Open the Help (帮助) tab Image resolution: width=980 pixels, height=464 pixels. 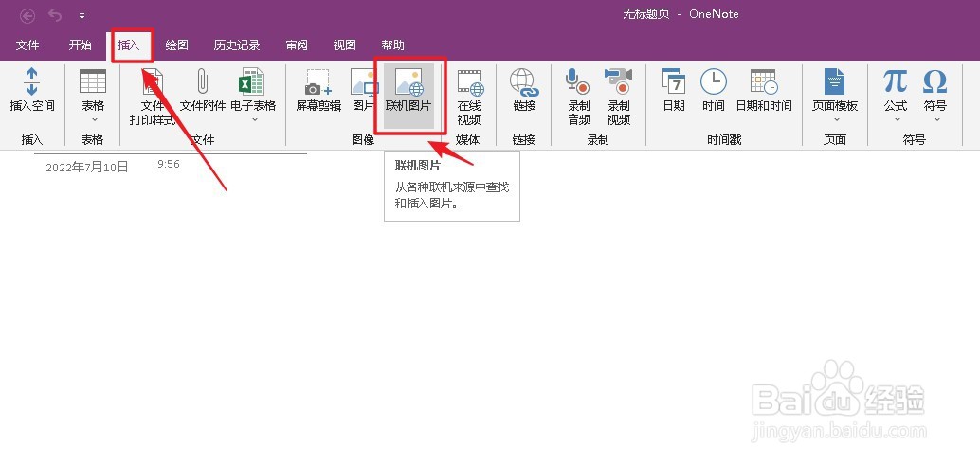pyautogui.click(x=392, y=45)
